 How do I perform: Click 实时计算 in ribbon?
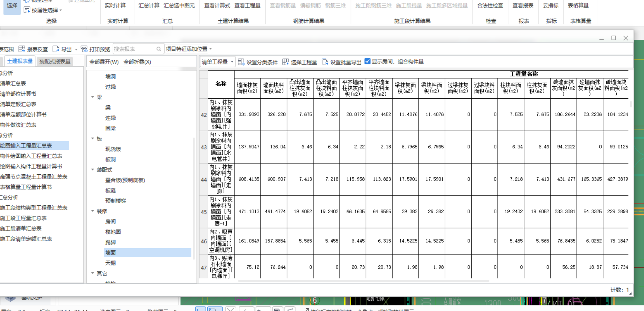115,6
